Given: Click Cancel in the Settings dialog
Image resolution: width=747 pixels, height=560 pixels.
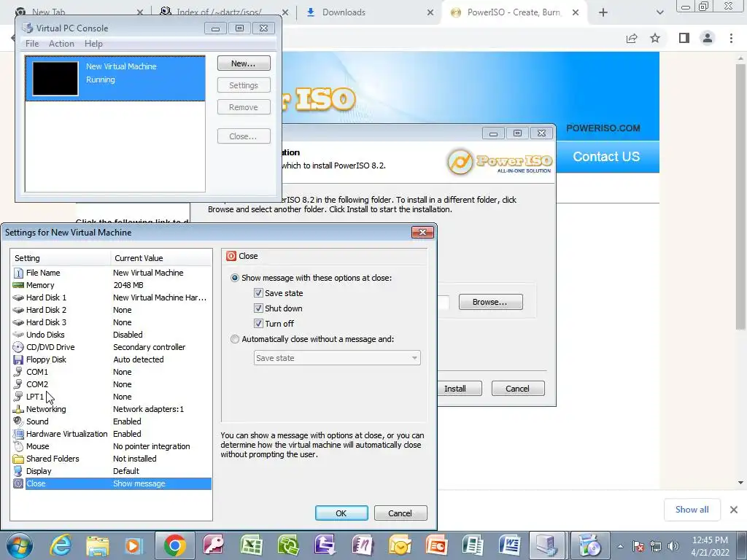Looking at the screenshot, I should (x=400, y=513).
